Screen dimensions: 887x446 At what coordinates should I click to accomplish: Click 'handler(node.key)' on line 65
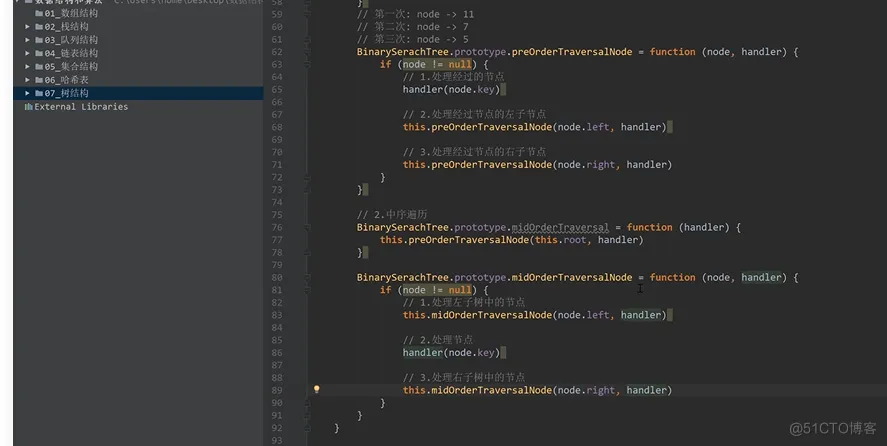click(x=451, y=89)
